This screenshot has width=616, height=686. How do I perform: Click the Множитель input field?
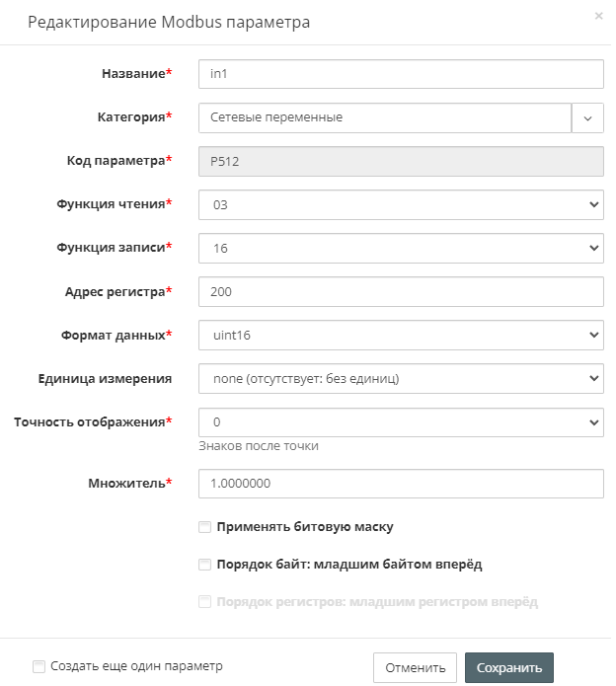tap(400, 484)
